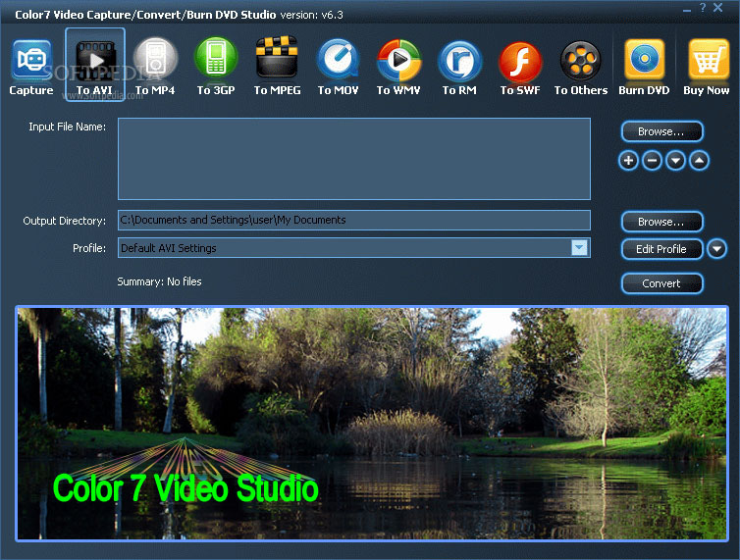Screen dimensions: 740x560
Task: Remove a file with the minus button
Action: coord(653,161)
